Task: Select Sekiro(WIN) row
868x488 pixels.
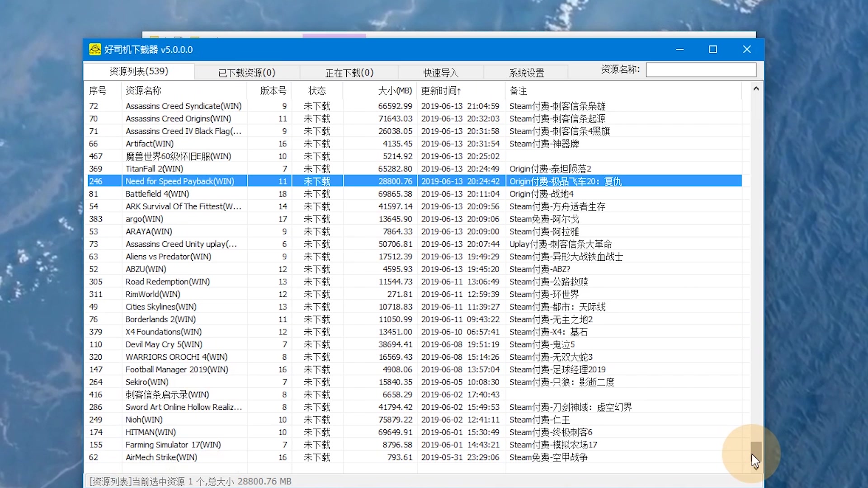Action: 414,382
